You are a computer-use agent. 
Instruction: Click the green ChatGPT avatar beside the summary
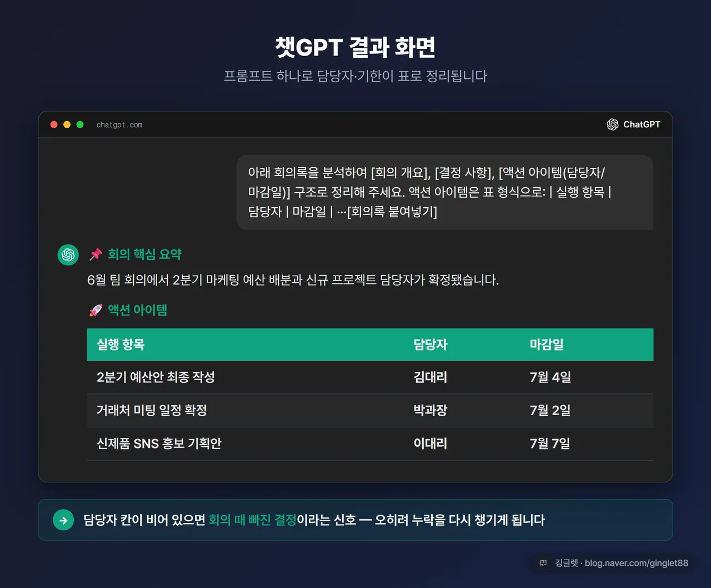click(68, 255)
